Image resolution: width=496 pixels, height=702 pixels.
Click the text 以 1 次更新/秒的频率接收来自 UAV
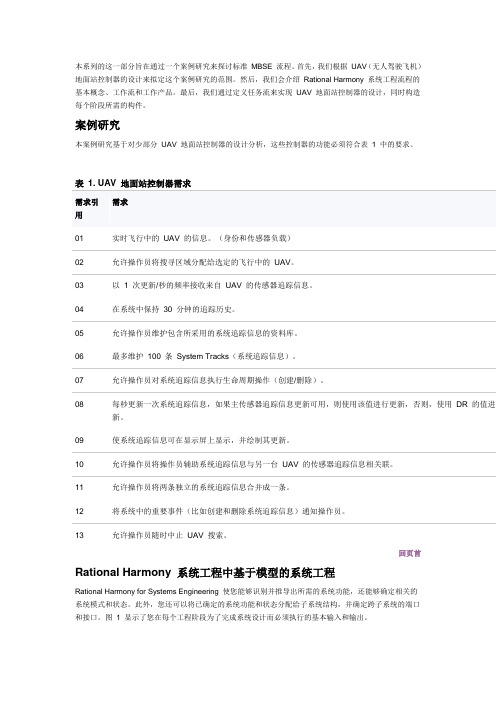(x=177, y=285)
